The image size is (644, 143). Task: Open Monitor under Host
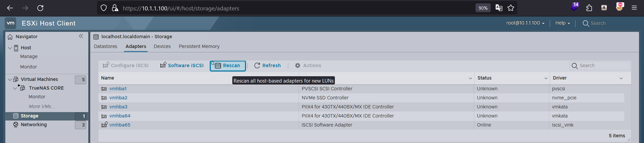(29, 67)
